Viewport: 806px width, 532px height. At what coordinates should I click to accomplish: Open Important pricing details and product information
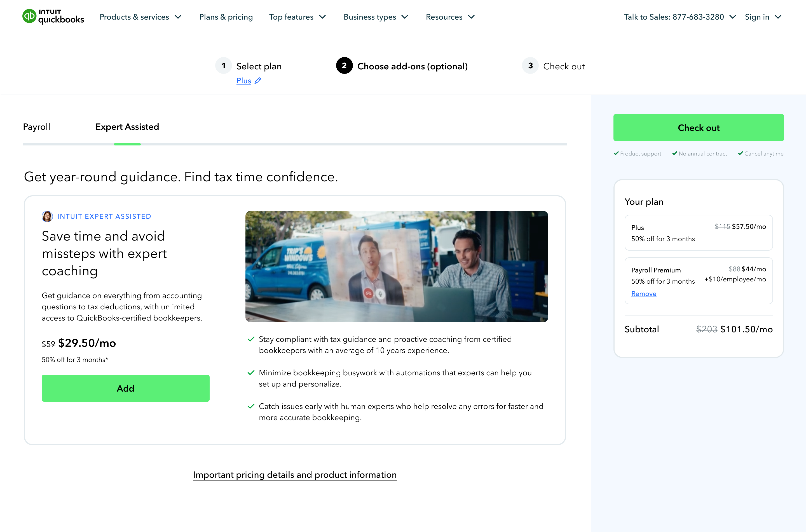tap(295, 475)
